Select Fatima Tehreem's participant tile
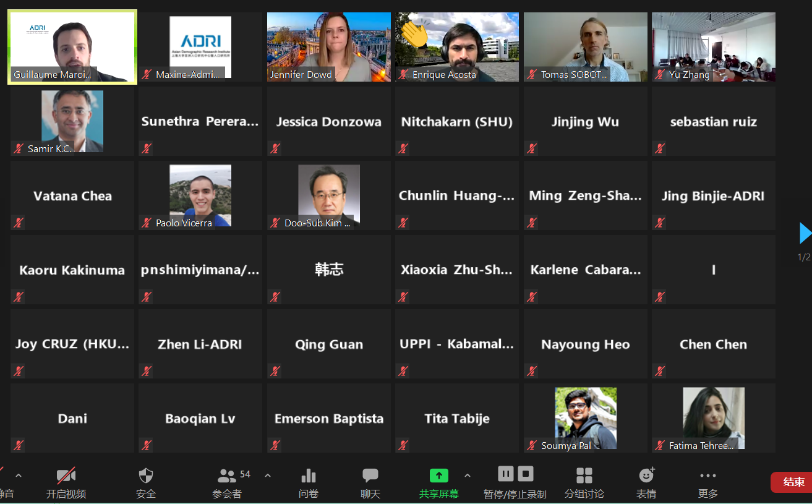Viewport: 812px width, 504px height. click(714, 418)
